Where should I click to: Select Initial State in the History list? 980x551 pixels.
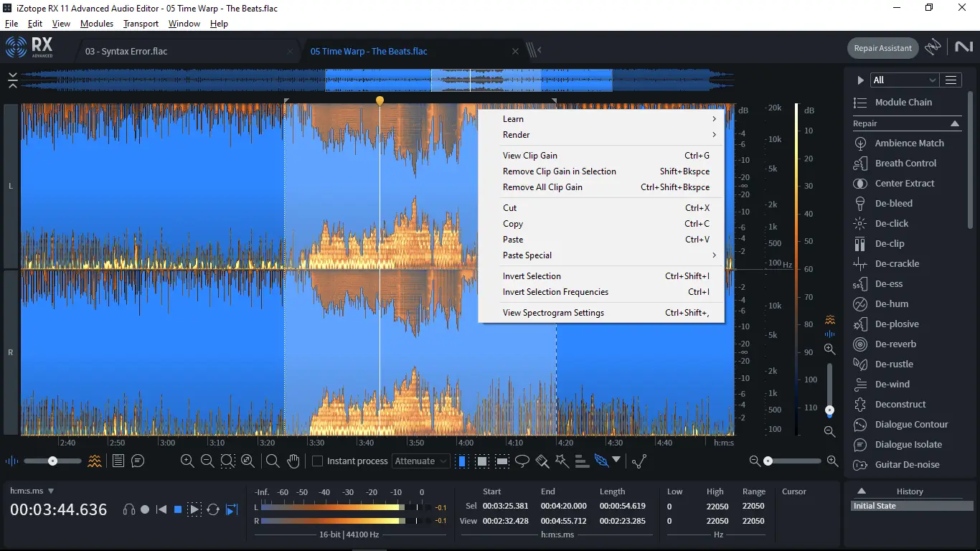tap(875, 506)
